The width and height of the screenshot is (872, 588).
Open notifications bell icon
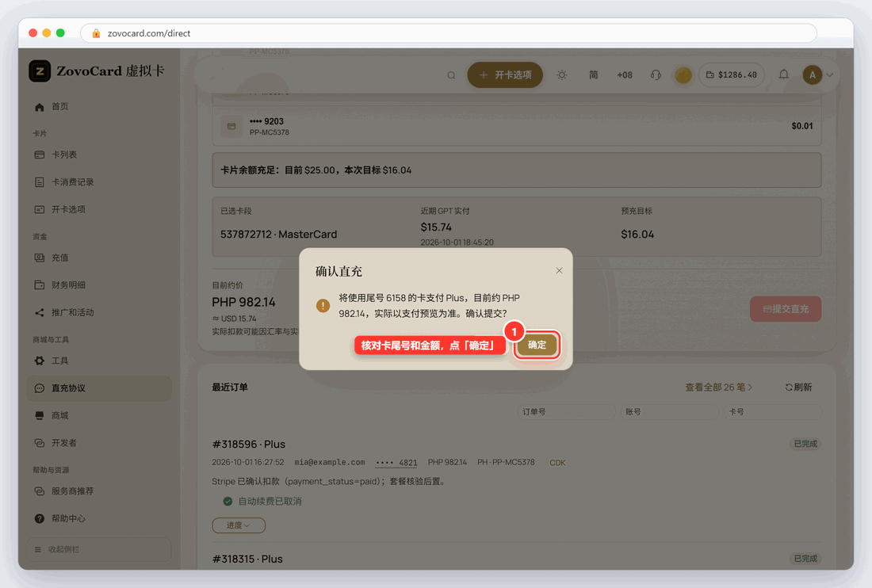[783, 74]
